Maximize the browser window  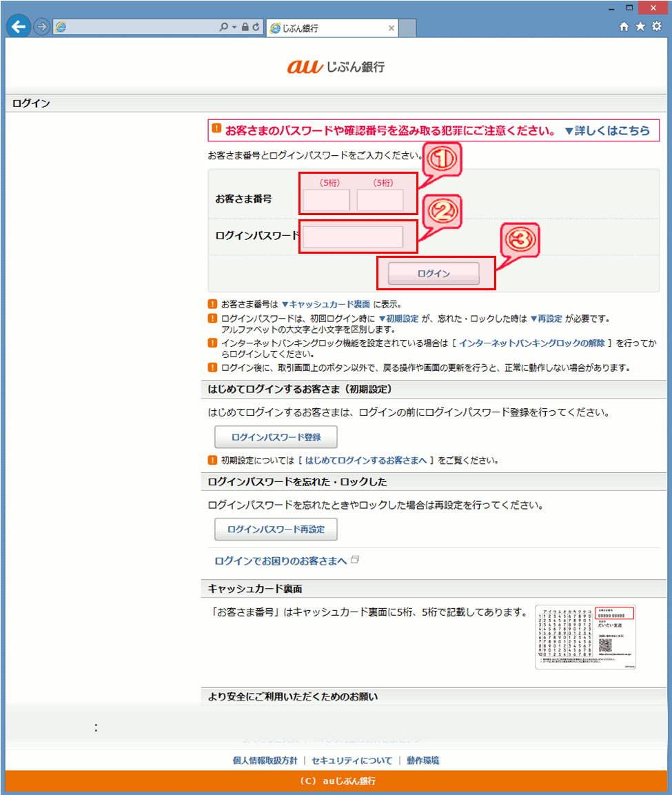(629, 8)
